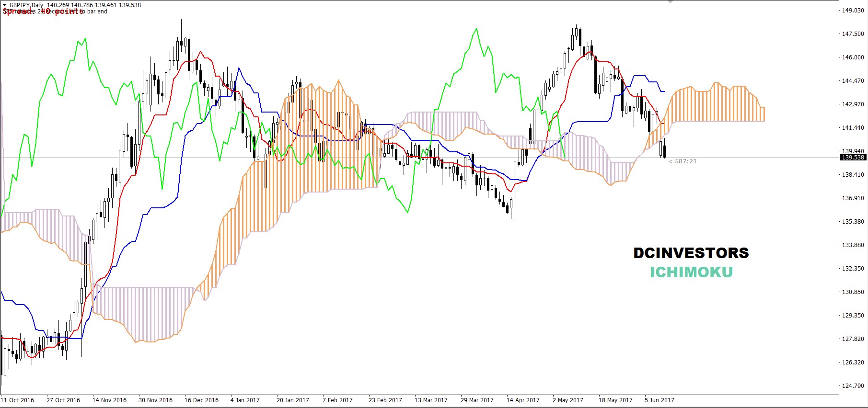The width and height of the screenshot is (868, 408).
Task: Click the 144.470 price scale label
Action: pyautogui.click(x=853, y=81)
